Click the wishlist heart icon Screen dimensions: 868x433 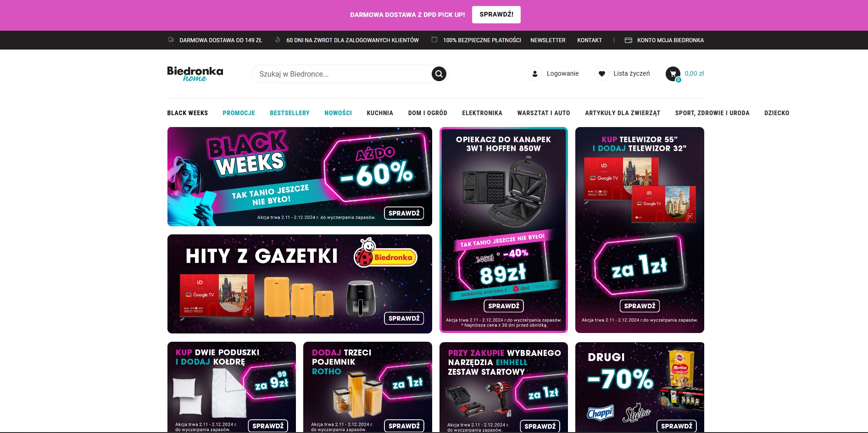click(602, 73)
